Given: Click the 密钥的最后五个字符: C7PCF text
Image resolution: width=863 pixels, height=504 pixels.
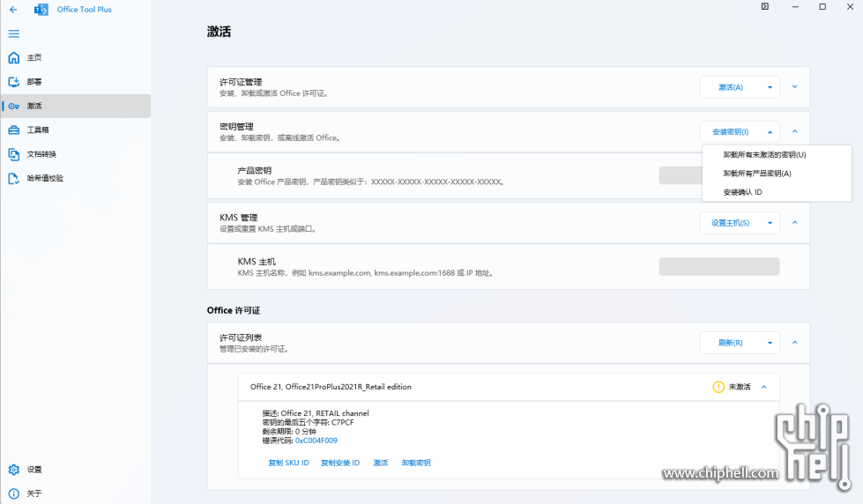Looking at the screenshot, I should (308, 423).
